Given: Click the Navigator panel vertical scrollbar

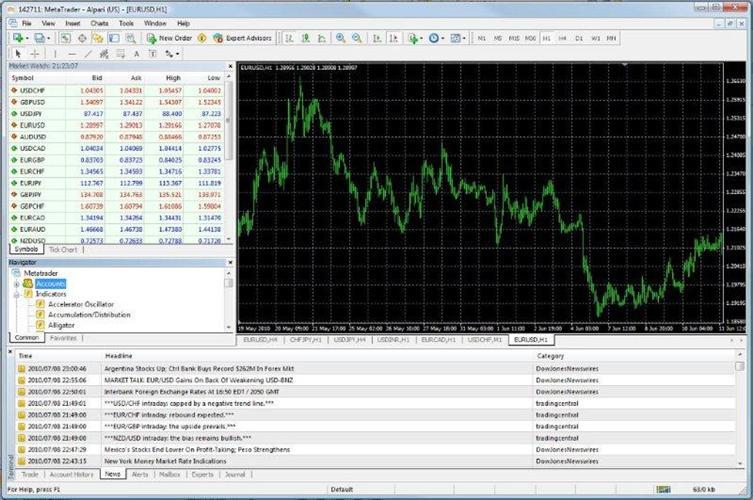Looking at the screenshot, I should point(229,300).
